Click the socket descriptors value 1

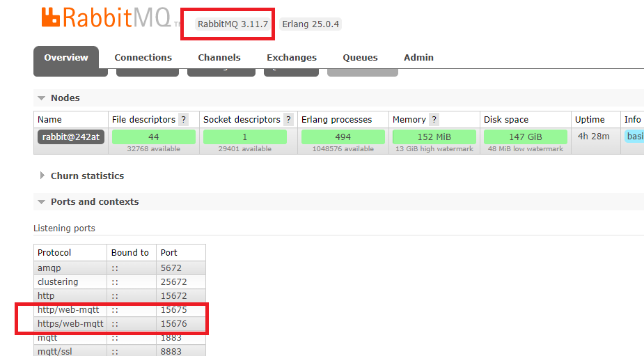coord(245,137)
